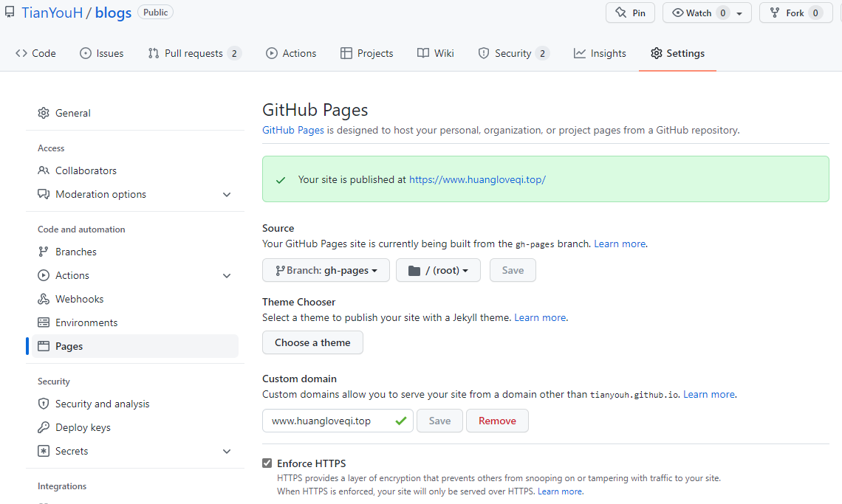This screenshot has width=842, height=504.
Task: Click the Secrets asterisk icon
Action: point(44,451)
